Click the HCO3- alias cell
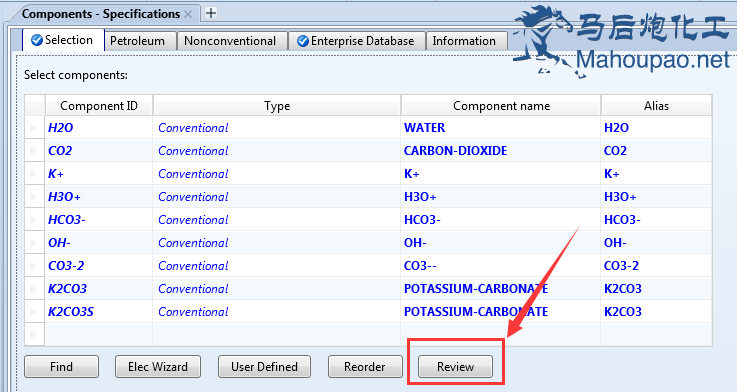The height and width of the screenshot is (392, 737). pyautogui.click(x=656, y=220)
